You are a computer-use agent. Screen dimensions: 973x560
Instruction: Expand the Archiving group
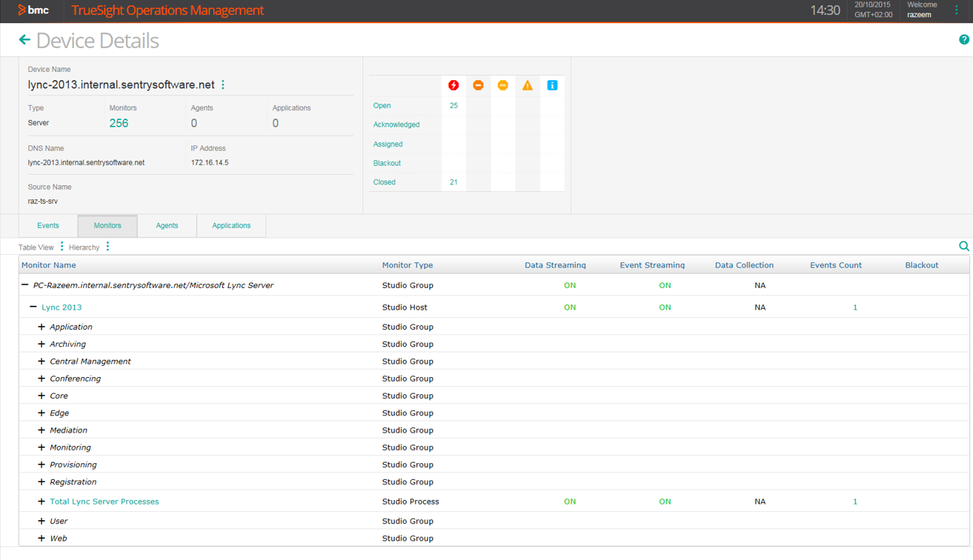41,344
